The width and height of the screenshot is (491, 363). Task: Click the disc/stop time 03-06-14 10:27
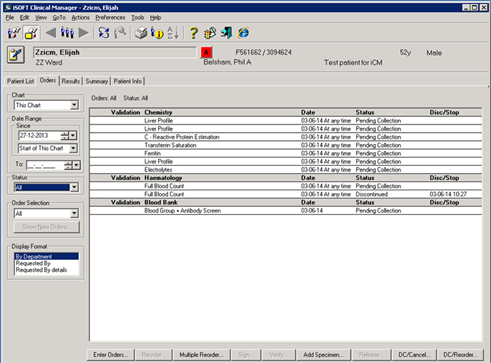point(448,194)
